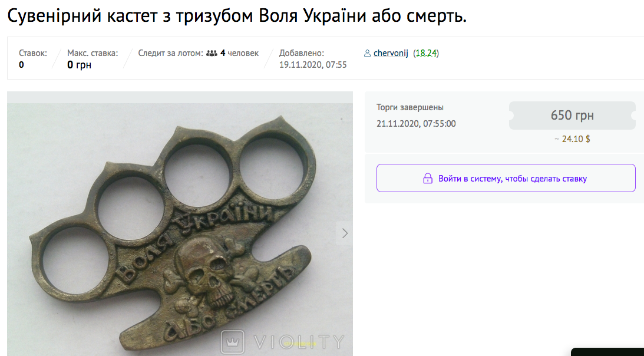Click the 'Ставок: 0' bid count

pos(33,59)
